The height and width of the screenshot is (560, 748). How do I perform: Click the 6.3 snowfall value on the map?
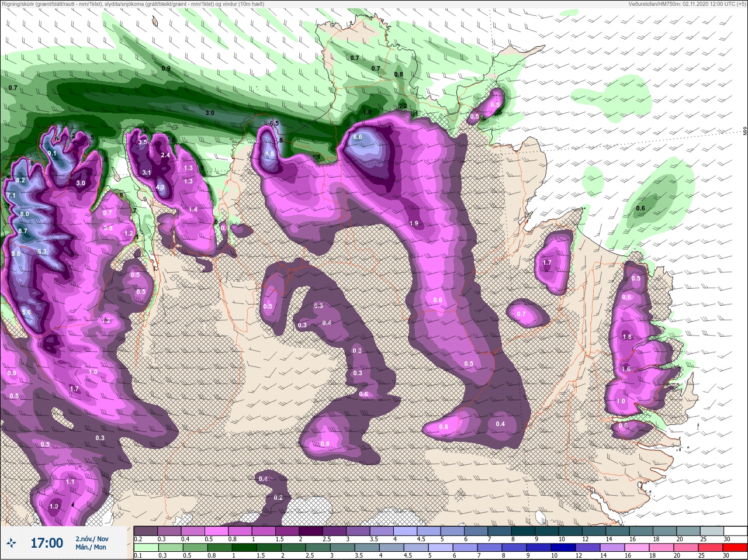pyautogui.click(x=42, y=251)
